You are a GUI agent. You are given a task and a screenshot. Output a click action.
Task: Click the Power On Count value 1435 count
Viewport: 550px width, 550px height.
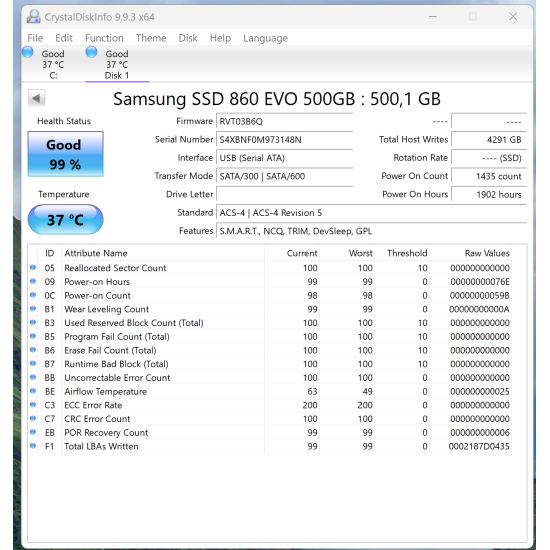[489, 176]
